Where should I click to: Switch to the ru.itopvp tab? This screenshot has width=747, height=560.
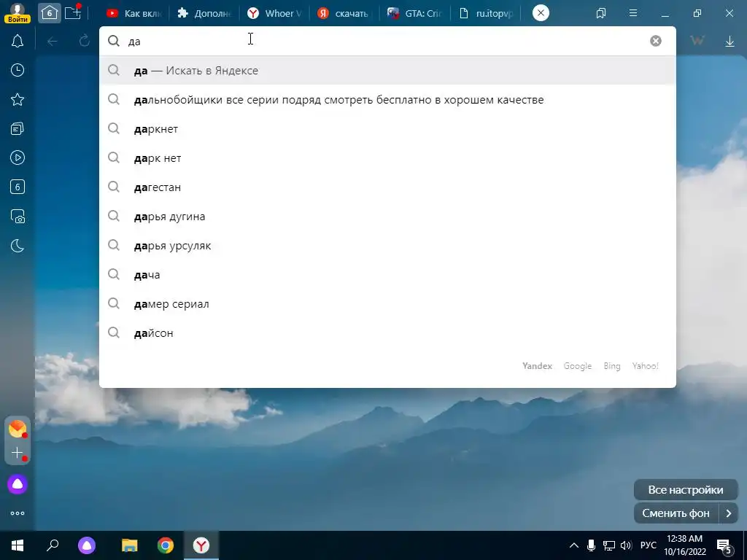pyautogui.click(x=487, y=13)
